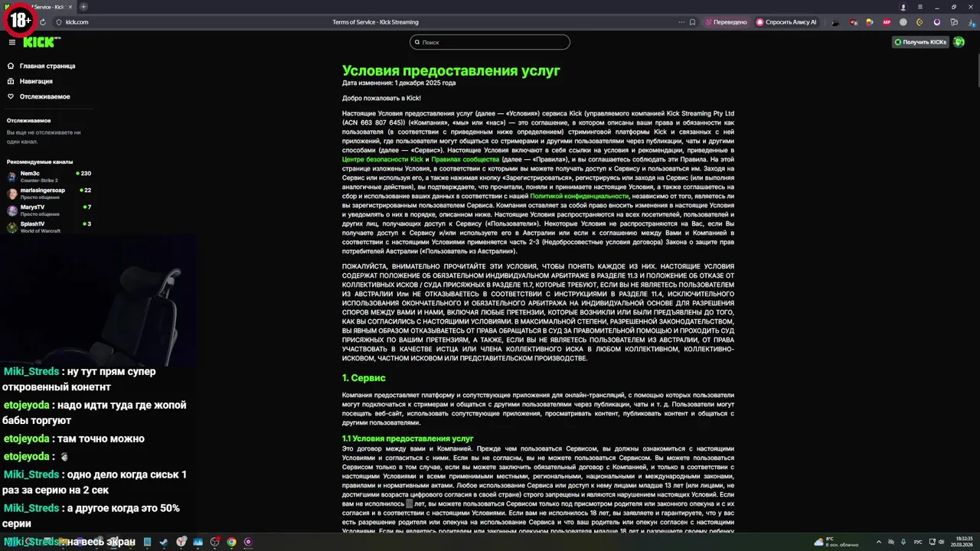Image resolution: width=980 pixels, height=551 pixels.
Task: Click the Условия предоставления услуг page title
Action: 451,71
